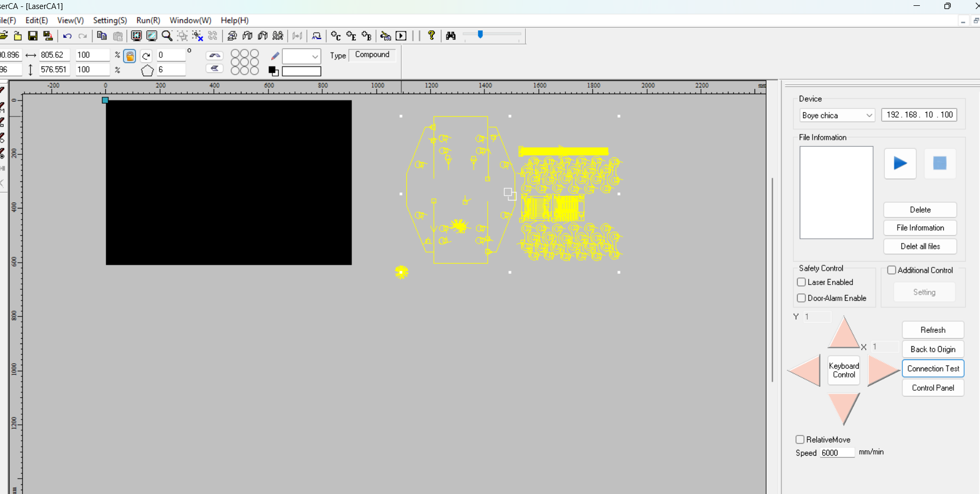Open the Run(R) menu

(x=148, y=20)
